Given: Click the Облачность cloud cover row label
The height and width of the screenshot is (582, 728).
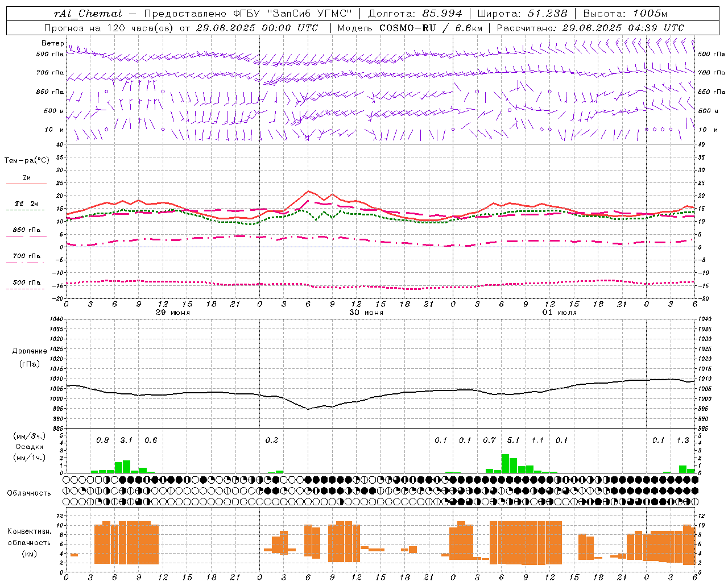Looking at the screenshot, I should pyautogui.click(x=29, y=493).
